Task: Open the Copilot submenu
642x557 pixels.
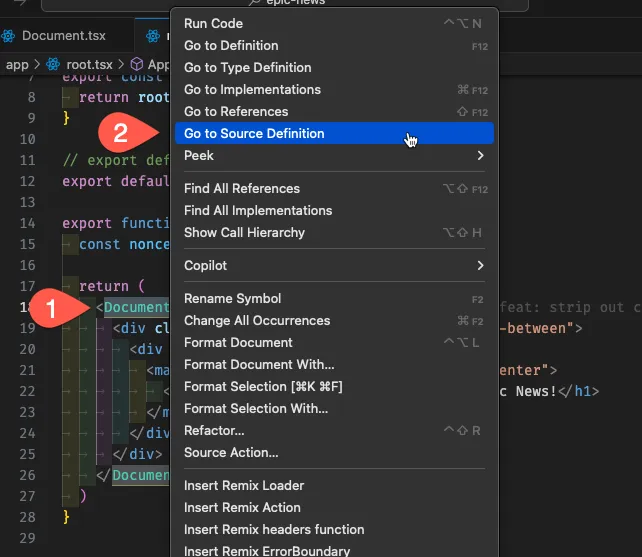Action: coord(334,265)
